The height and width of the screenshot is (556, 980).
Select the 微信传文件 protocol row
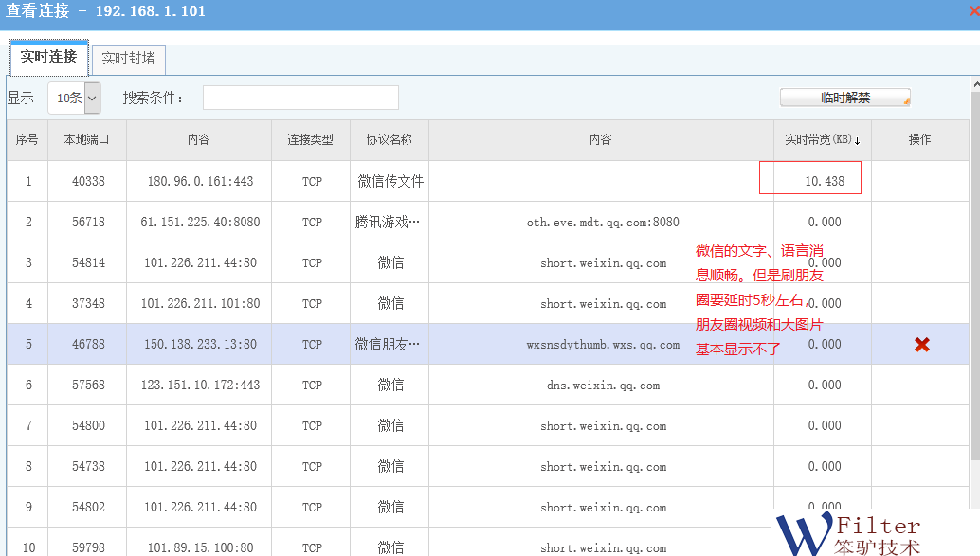(x=390, y=181)
